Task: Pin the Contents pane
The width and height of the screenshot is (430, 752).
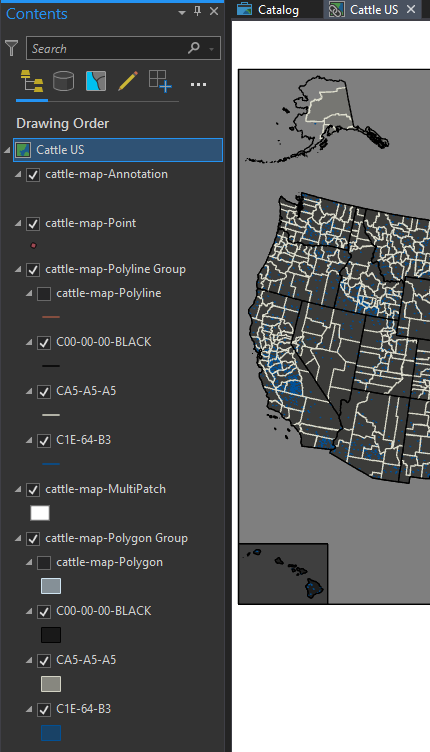Action: click(x=198, y=11)
